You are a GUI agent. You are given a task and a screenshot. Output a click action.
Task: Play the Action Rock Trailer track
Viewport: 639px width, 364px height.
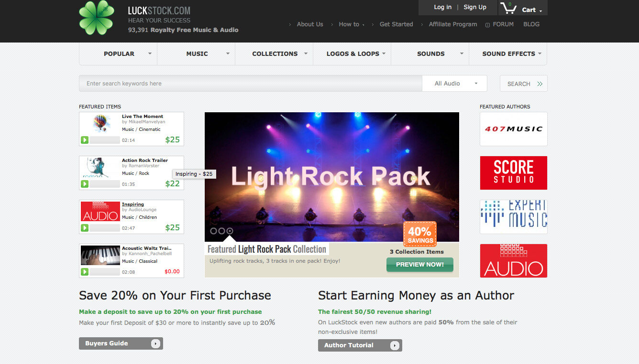point(85,184)
